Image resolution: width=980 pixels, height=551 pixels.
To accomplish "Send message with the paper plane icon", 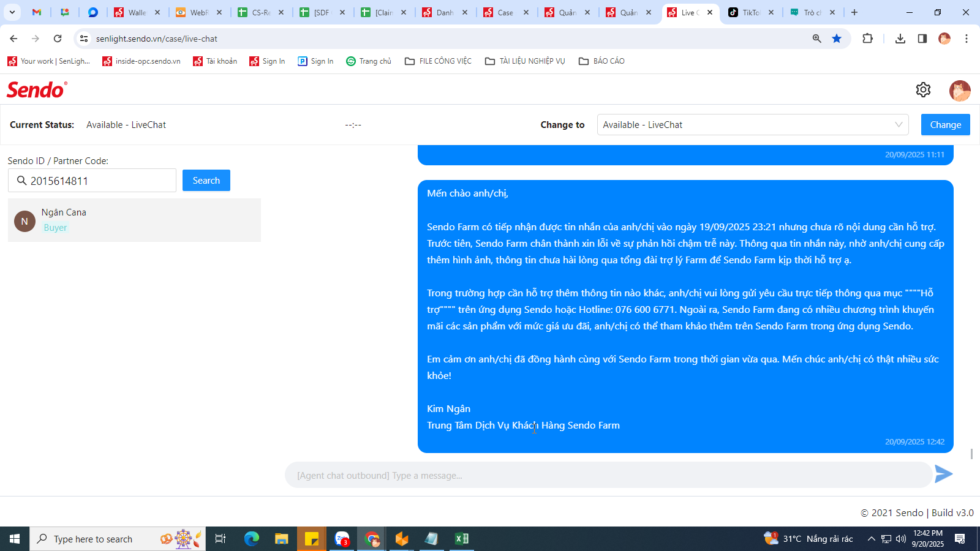I will click(943, 474).
